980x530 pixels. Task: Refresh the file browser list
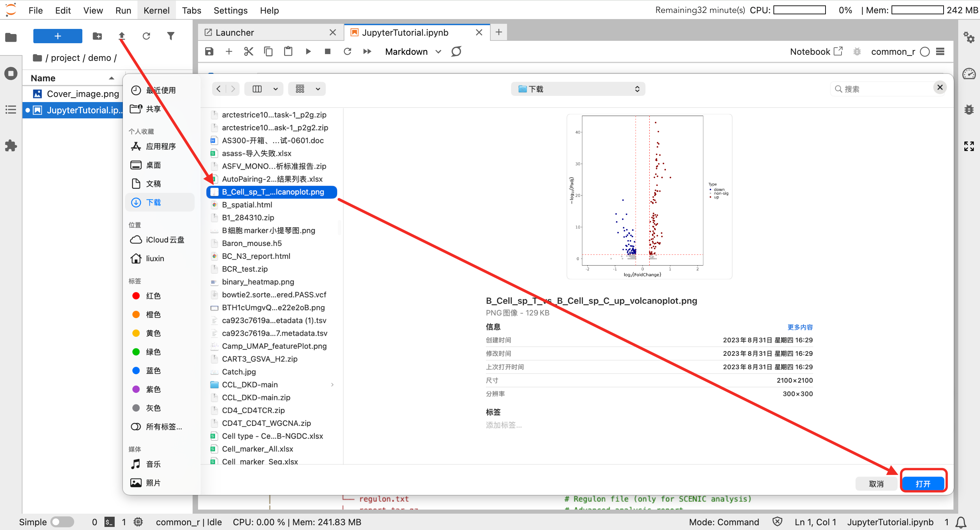coord(146,36)
